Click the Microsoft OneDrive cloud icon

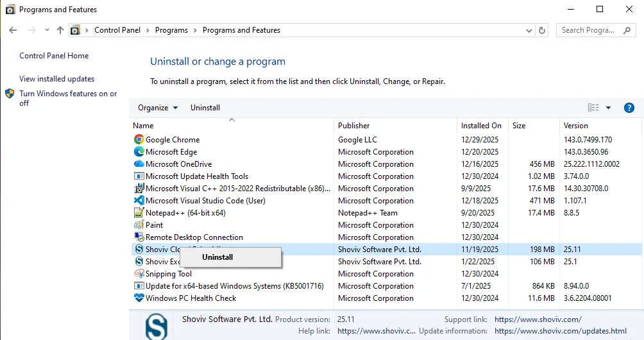pos(139,164)
